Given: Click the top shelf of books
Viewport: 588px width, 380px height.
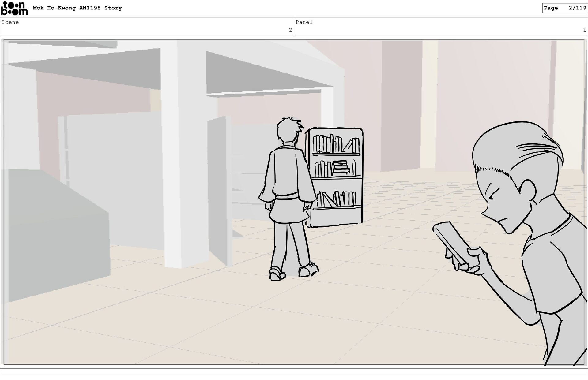Looking at the screenshot, I should [x=336, y=144].
